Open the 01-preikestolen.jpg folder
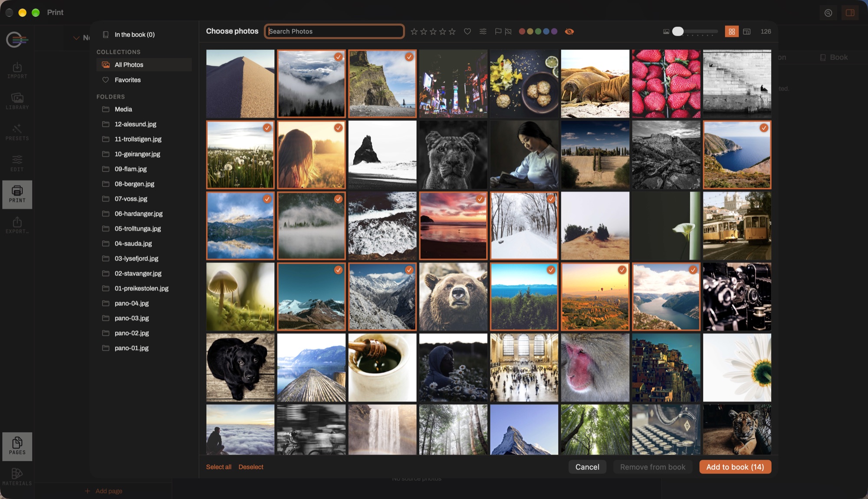Image resolution: width=868 pixels, height=499 pixels. (x=144, y=288)
